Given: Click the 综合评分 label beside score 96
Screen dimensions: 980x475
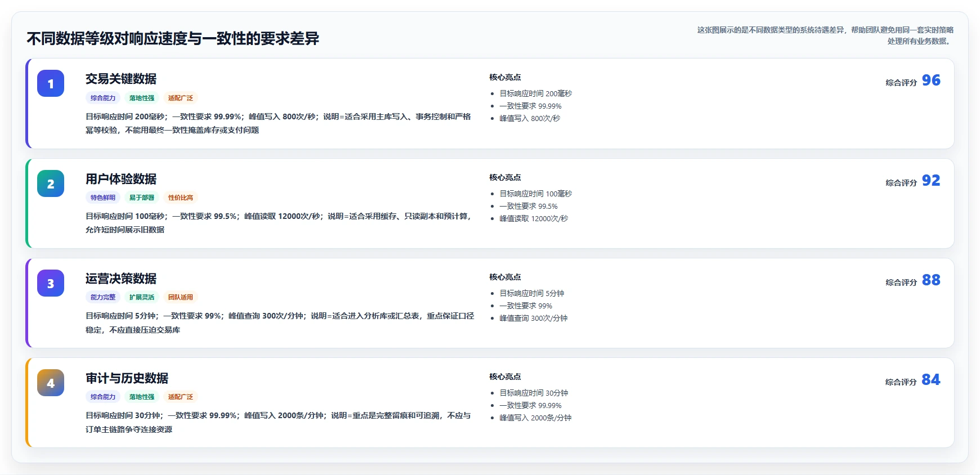Looking at the screenshot, I should point(901,83).
